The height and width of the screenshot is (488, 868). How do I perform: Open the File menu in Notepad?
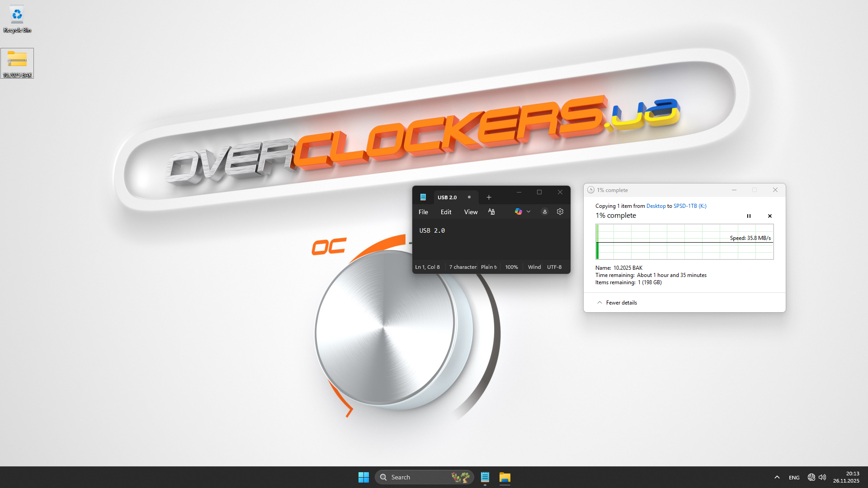click(423, 212)
